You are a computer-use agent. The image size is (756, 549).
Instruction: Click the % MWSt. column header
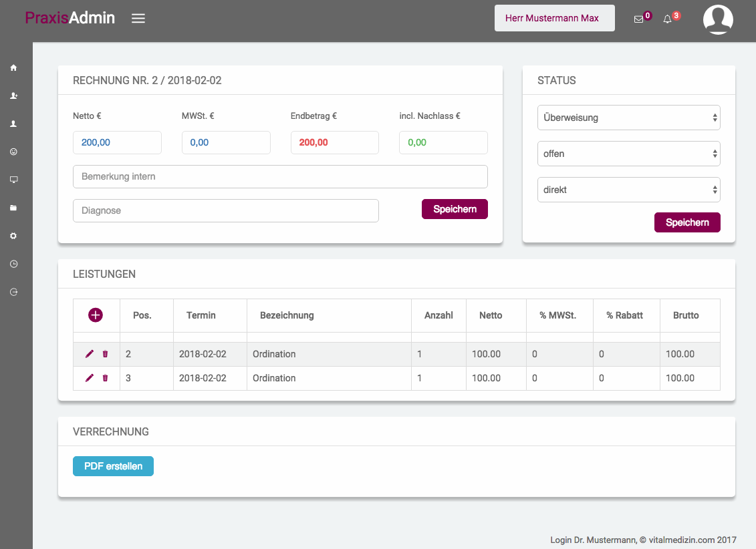tap(558, 315)
